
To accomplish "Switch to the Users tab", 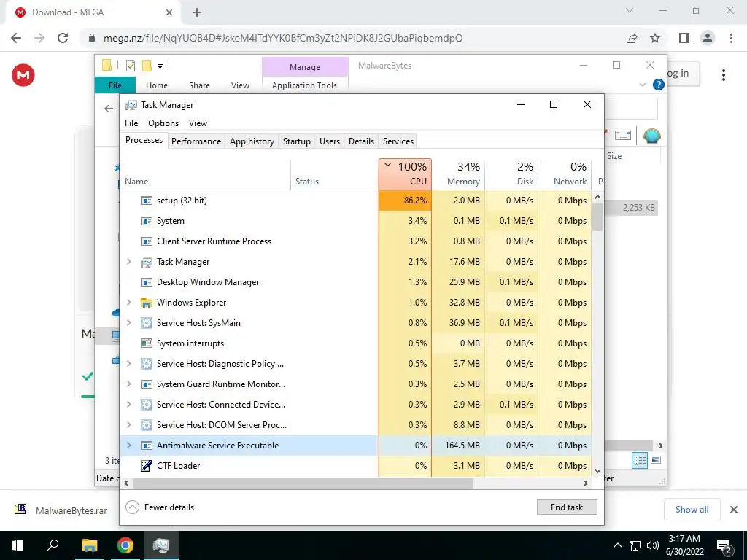I will tap(330, 141).
